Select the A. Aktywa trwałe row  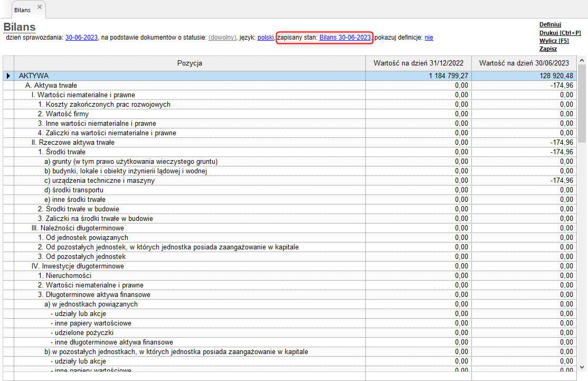click(x=52, y=86)
